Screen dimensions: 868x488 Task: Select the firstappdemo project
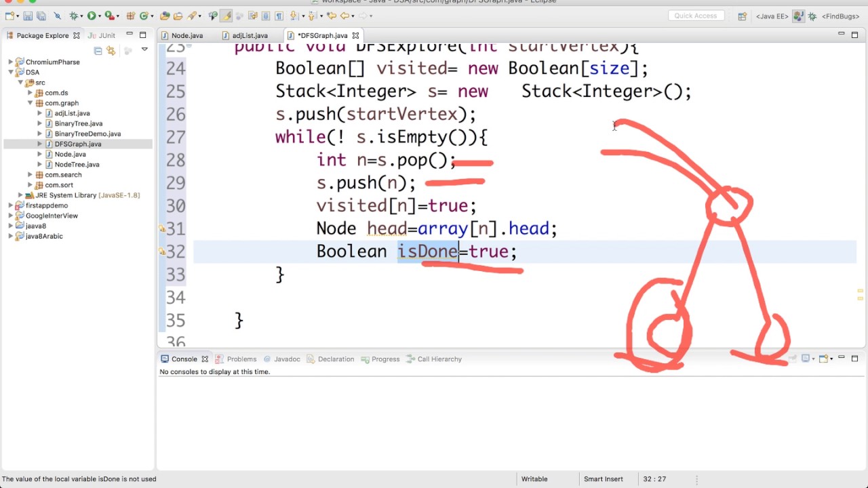(x=47, y=205)
